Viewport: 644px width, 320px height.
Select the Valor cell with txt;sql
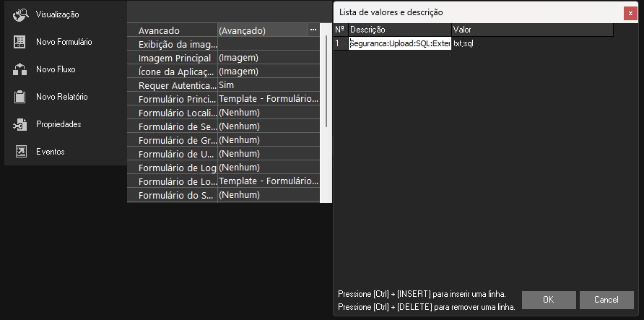(x=531, y=43)
